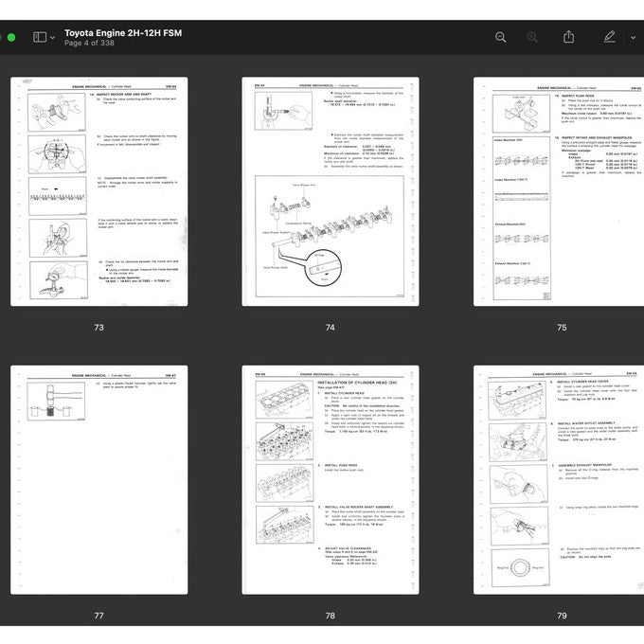Open the sidebar view options chevron
The height and width of the screenshot is (644, 644).
[52, 37]
